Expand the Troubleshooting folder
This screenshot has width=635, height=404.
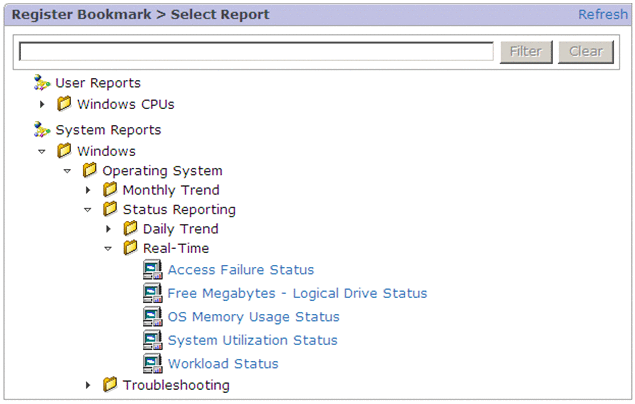click(88, 385)
